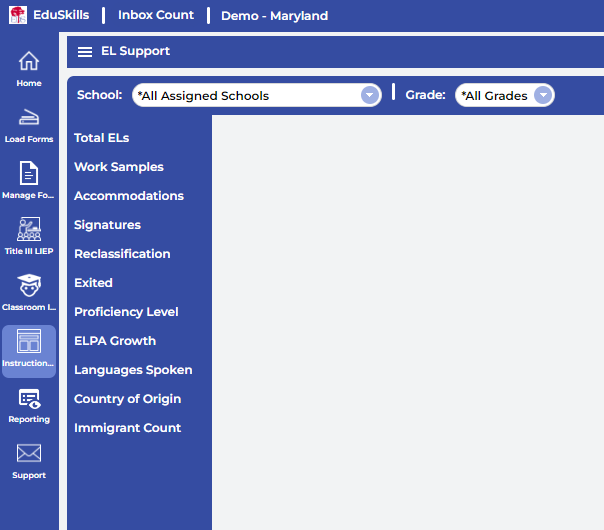Open Reclassification in the side menu

[x=122, y=254]
